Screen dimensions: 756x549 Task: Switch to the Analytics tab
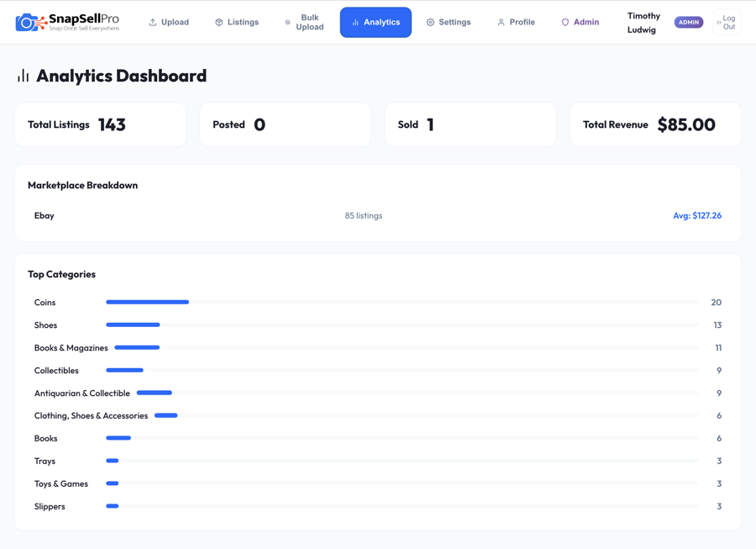click(x=375, y=22)
